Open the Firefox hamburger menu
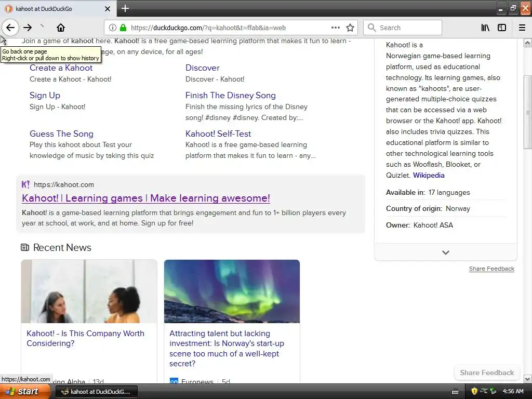This screenshot has width=532, height=399. pos(522,28)
